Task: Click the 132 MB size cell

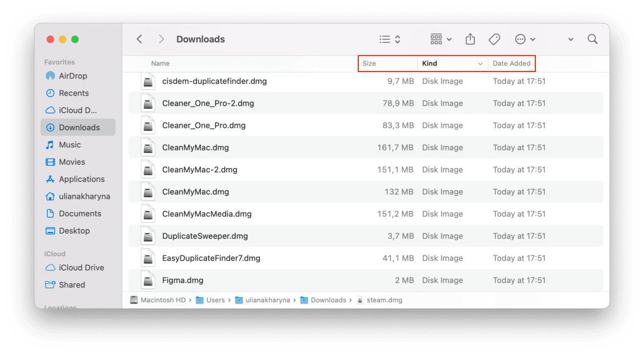Action: tap(399, 192)
